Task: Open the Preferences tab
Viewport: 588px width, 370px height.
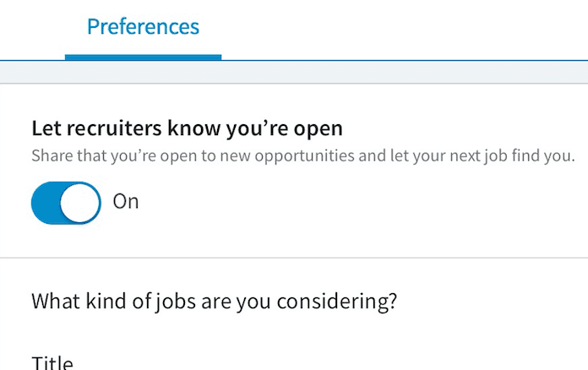Action: coord(143,26)
